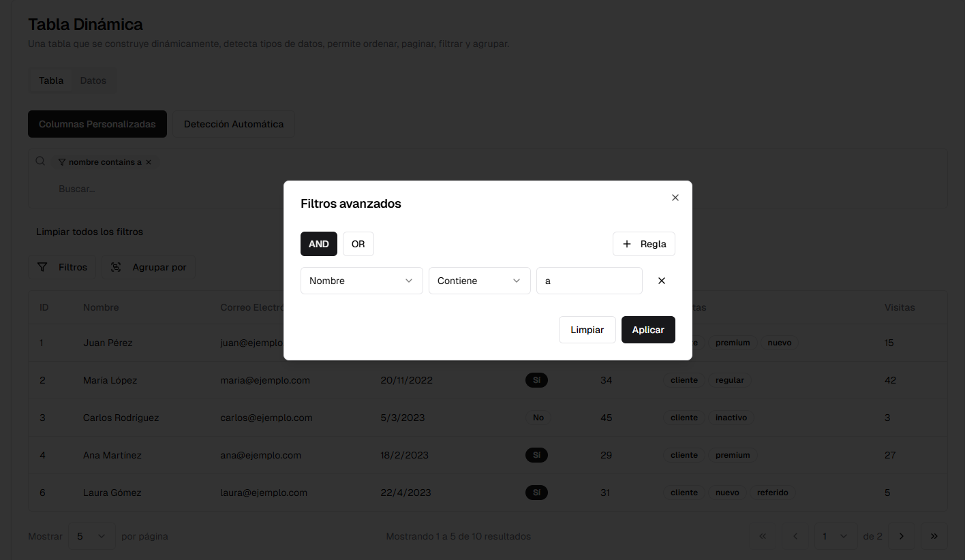This screenshot has width=965, height=560.
Task: Select the Tabla tab
Action: click(51, 80)
